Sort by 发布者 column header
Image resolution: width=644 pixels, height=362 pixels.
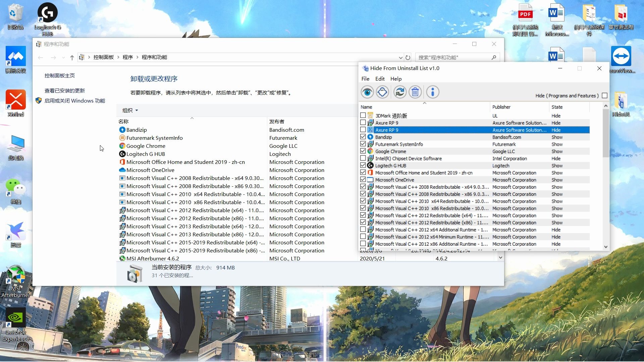coord(312,121)
